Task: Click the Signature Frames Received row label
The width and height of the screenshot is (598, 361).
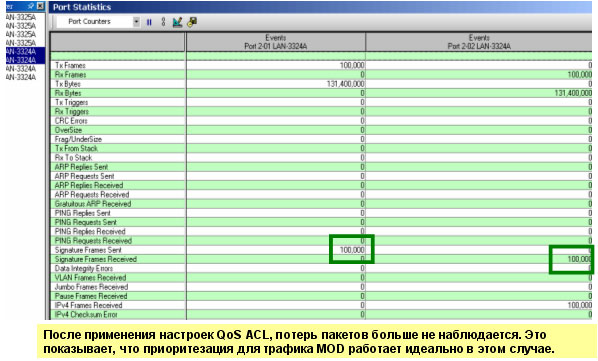Action: click(x=96, y=259)
